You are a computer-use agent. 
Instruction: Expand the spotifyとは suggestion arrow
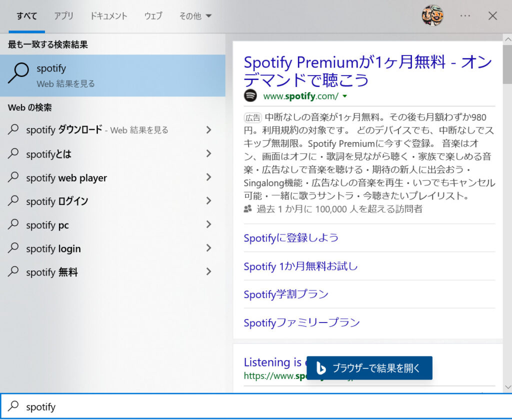[x=209, y=153]
